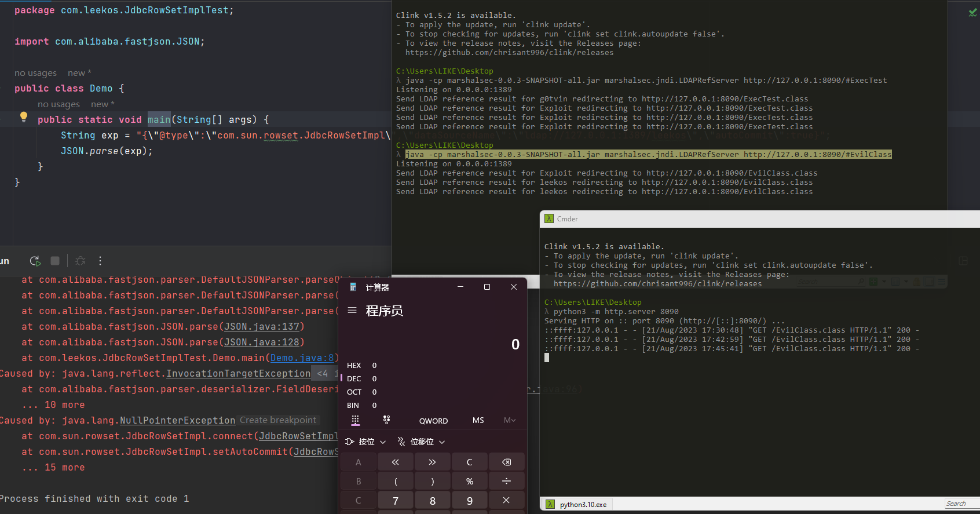Open JdbcRowSetImpl link on connect line

pos(298,436)
